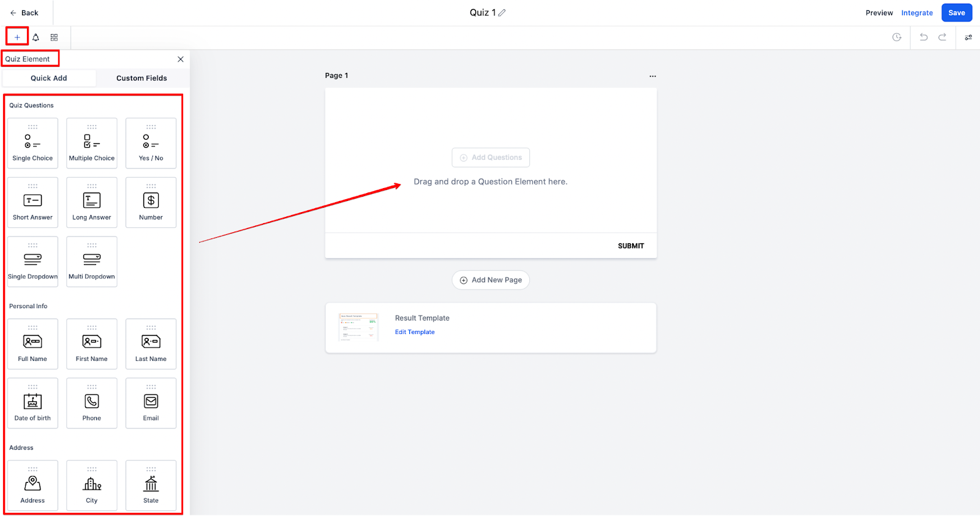
Task: Click the Quiz Questions section heading
Action: coord(31,105)
